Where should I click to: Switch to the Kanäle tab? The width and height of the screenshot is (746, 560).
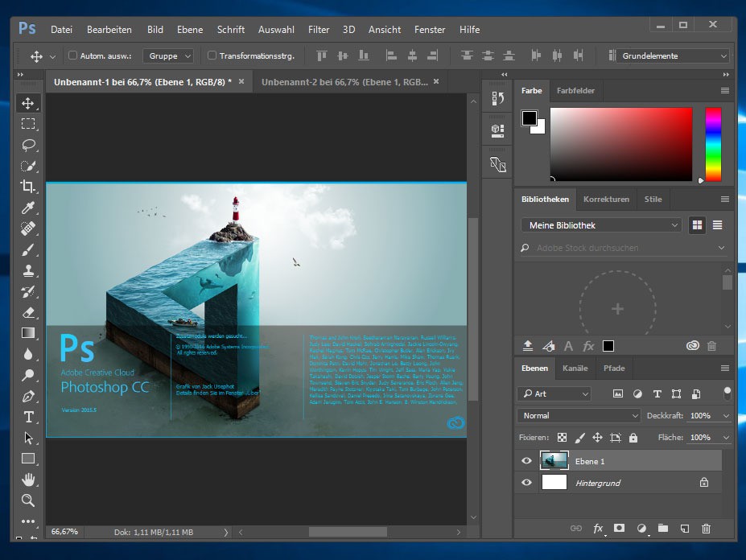[575, 369]
